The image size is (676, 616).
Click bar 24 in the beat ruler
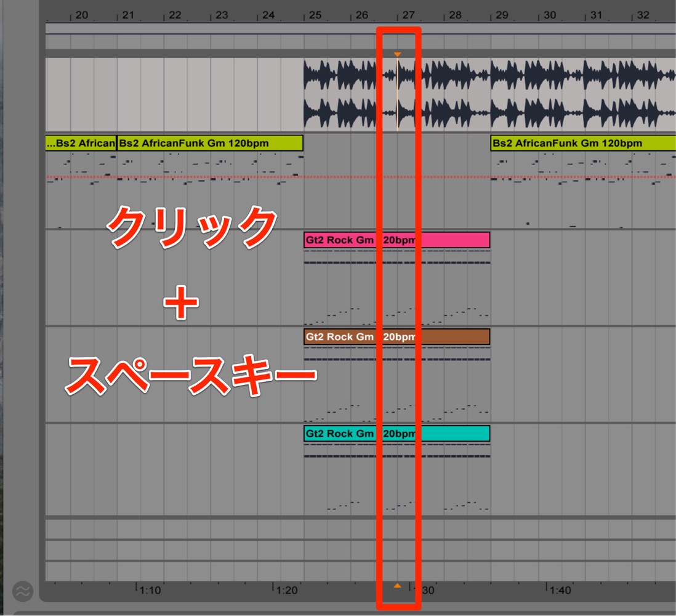tap(268, 15)
